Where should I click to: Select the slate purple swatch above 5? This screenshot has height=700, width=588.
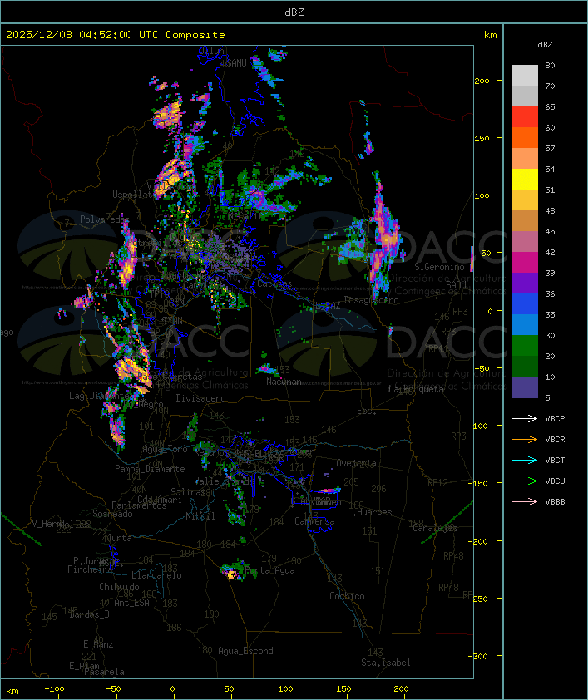tap(525, 387)
